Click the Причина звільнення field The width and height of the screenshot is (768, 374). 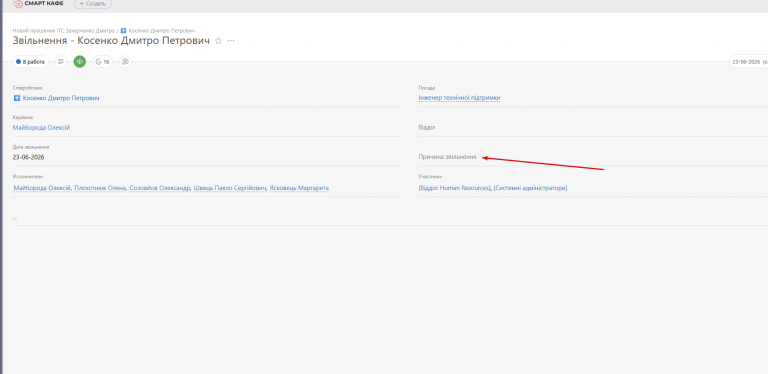593,157
